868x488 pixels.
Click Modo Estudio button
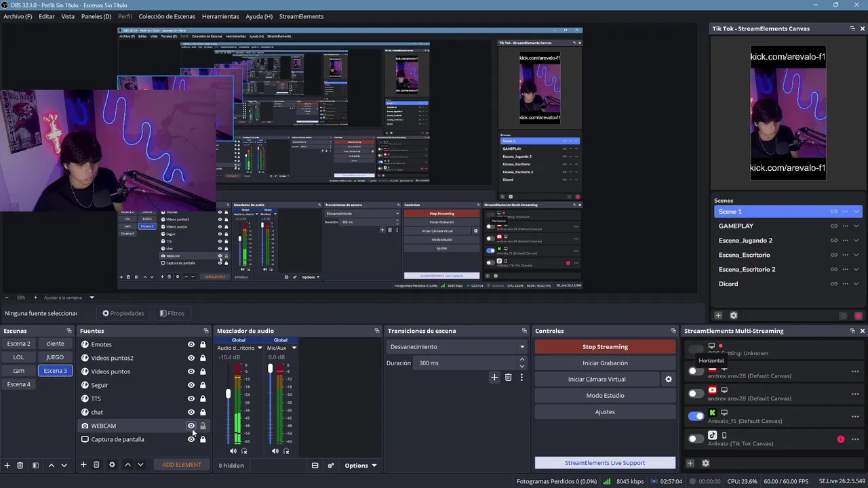605,396
